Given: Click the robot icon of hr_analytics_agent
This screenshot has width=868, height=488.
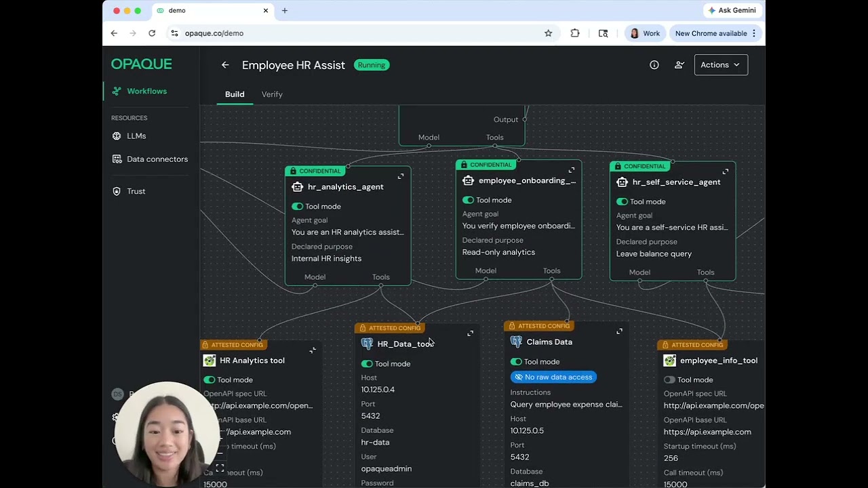Looking at the screenshot, I should 297,187.
